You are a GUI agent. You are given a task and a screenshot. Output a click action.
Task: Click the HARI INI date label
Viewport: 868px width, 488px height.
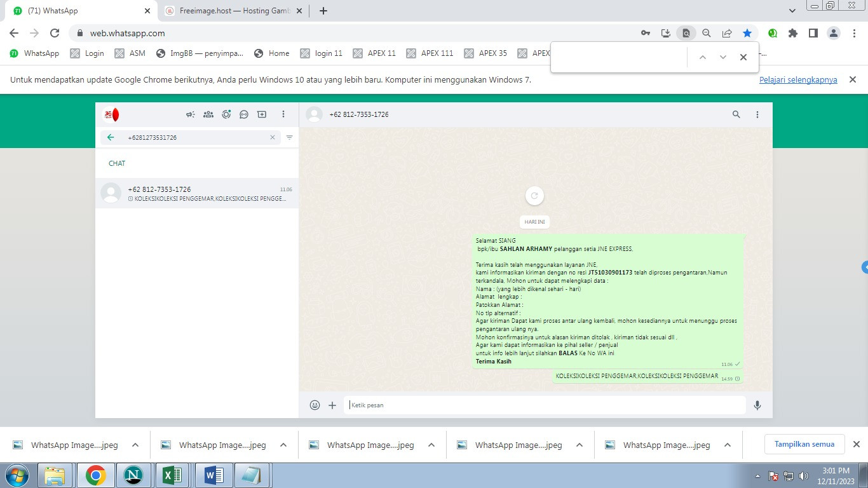(534, 222)
